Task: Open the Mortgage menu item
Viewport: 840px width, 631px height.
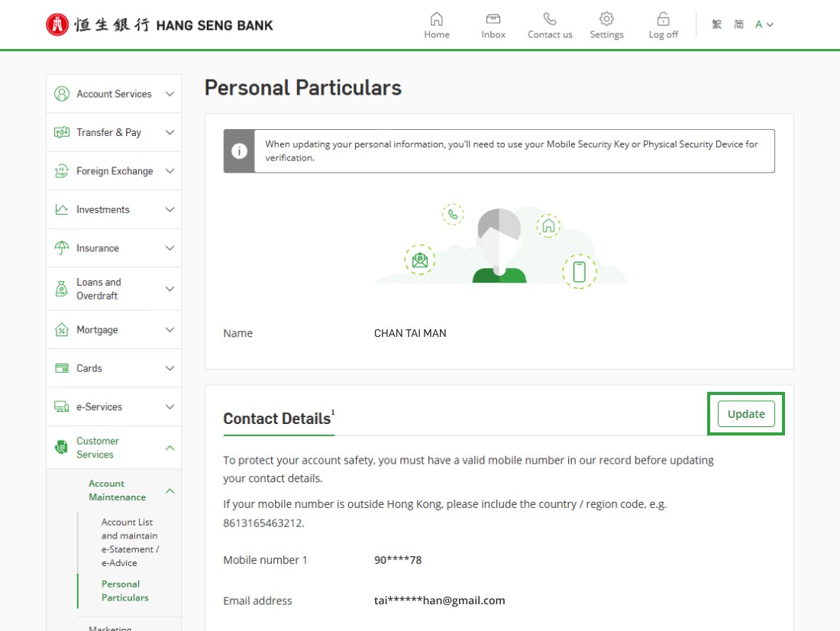Action: click(97, 330)
